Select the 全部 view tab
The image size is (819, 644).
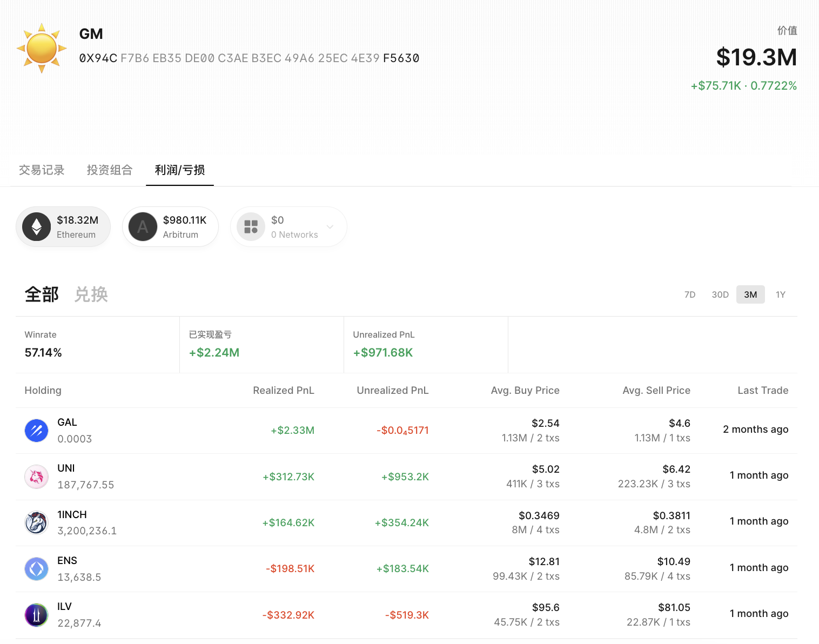tap(42, 294)
